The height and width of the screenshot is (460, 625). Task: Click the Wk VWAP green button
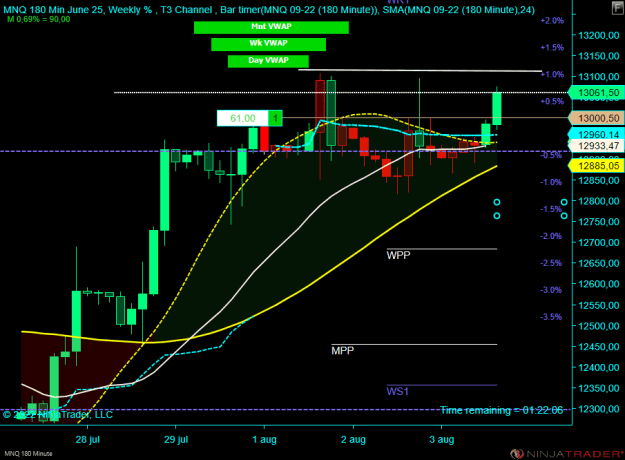click(268, 44)
